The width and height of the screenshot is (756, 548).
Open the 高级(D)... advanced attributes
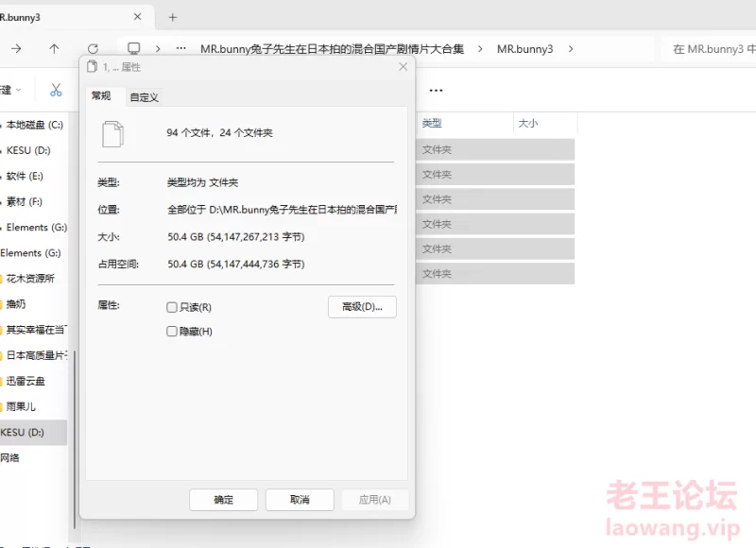pyautogui.click(x=362, y=307)
